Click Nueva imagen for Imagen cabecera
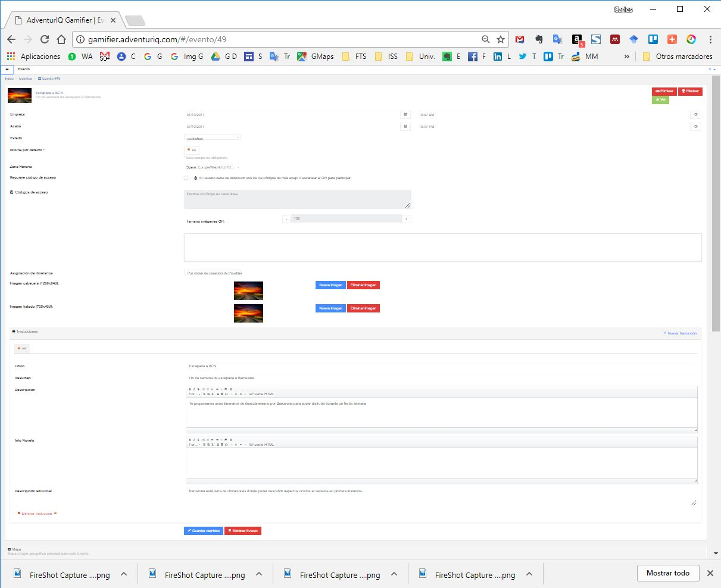Screen dimensions: 721x588 click(x=330, y=285)
